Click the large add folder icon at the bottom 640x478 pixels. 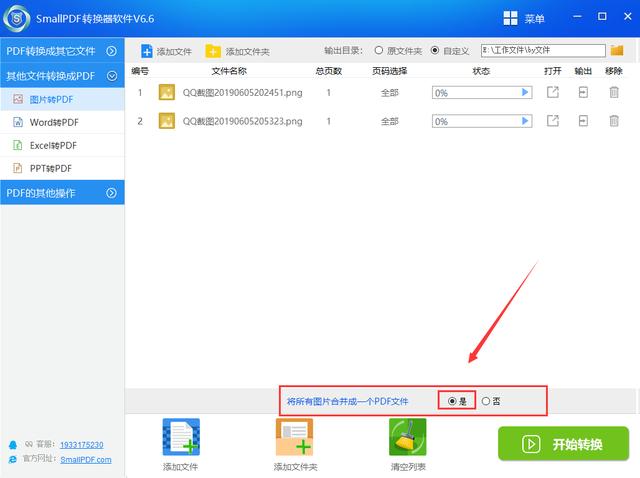coord(294,437)
